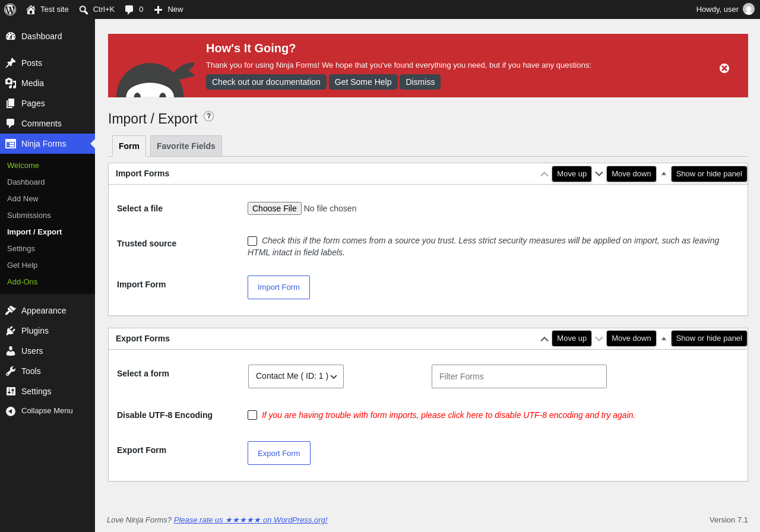Go to Dashboard in main sidebar
The width and height of the screenshot is (760, 532).
[x=47, y=36]
